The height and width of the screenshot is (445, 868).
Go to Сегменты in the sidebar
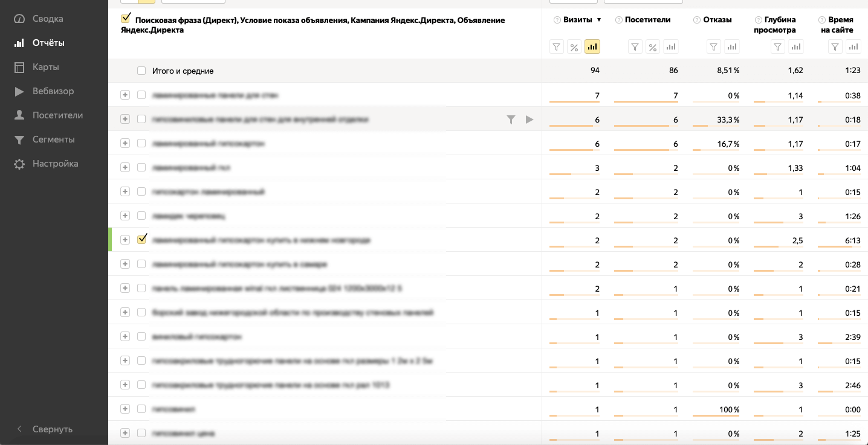pyautogui.click(x=53, y=139)
